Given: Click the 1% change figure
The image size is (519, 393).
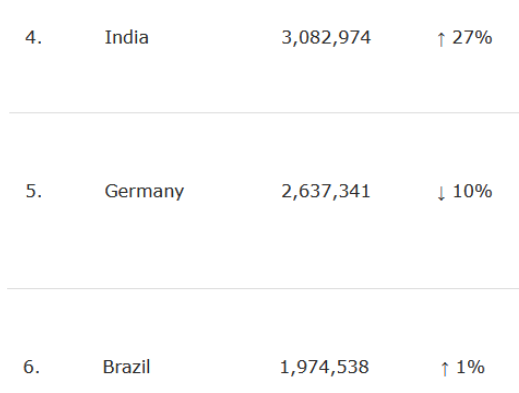Looking at the screenshot, I should point(470,367).
